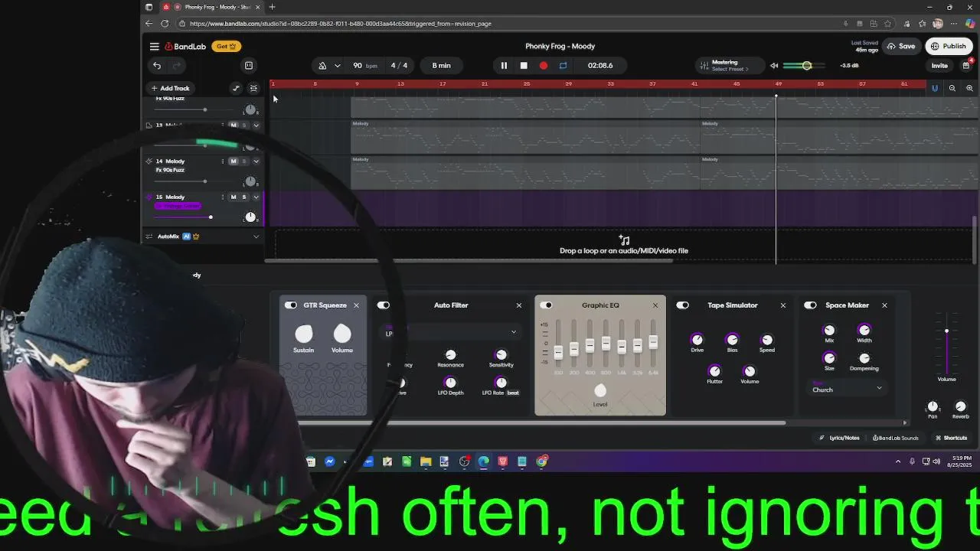Click the undo arrow button
Viewport: 980px width, 551px height.
(x=157, y=66)
